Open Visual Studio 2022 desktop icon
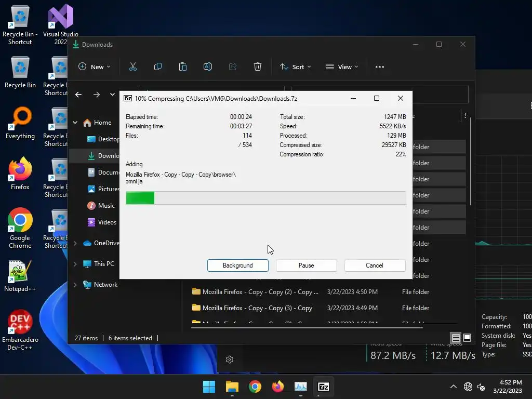 60,24
